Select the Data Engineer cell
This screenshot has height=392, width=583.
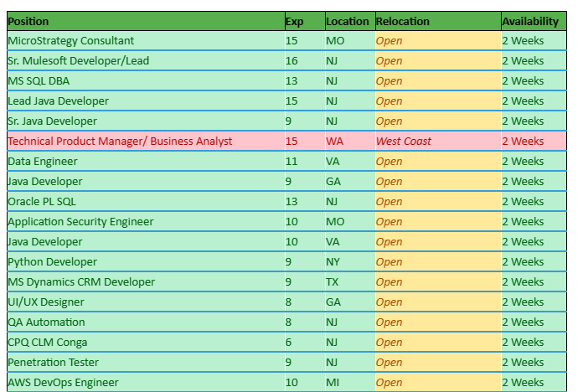click(146, 161)
